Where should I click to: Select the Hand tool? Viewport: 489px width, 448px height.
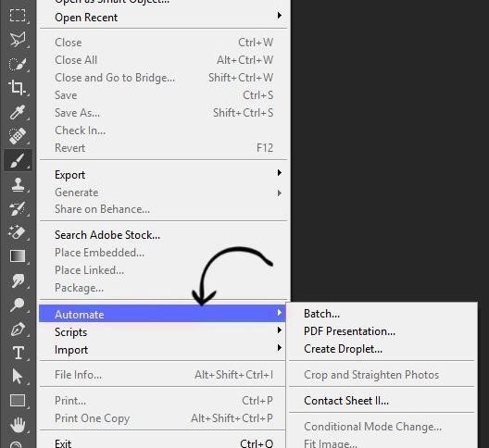(x=18, y=425)
